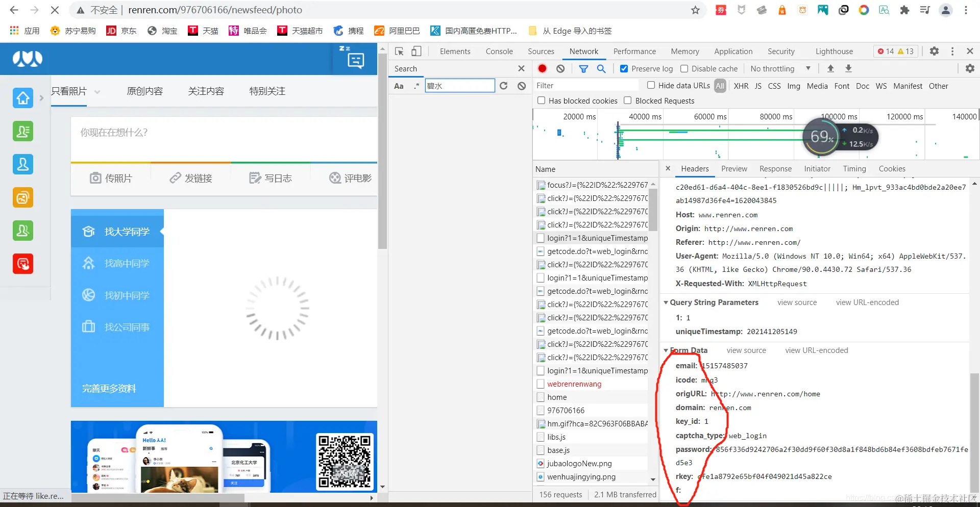
Task: Toggle the device toolbar icon
Action: click(x=416, y=51)
